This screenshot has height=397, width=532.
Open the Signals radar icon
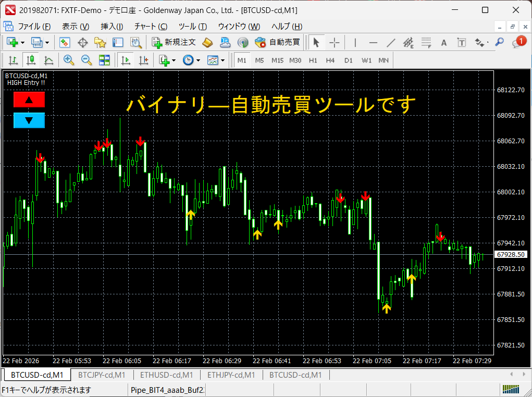(243, 42)
